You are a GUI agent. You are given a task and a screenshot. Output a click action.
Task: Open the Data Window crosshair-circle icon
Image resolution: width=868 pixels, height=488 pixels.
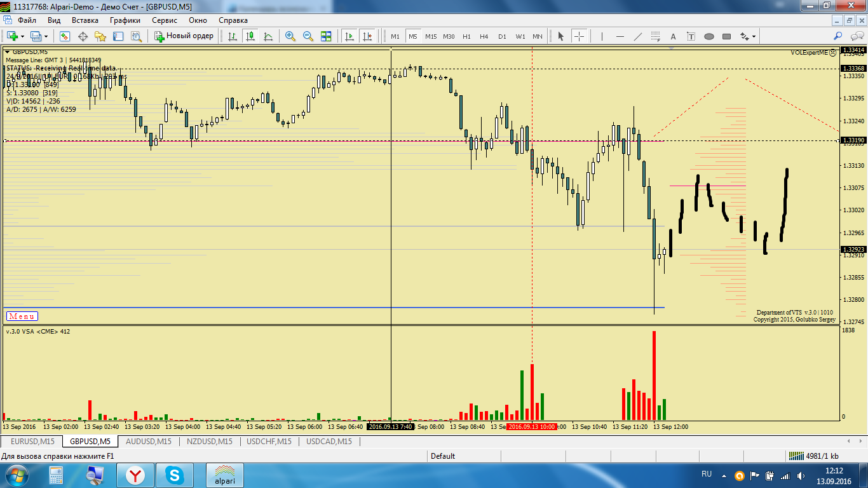point(83,36)
